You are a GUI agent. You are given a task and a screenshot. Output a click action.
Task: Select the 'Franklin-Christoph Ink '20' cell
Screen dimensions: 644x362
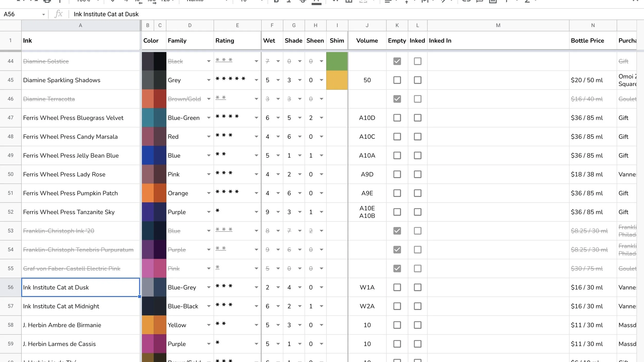(80, 231)
